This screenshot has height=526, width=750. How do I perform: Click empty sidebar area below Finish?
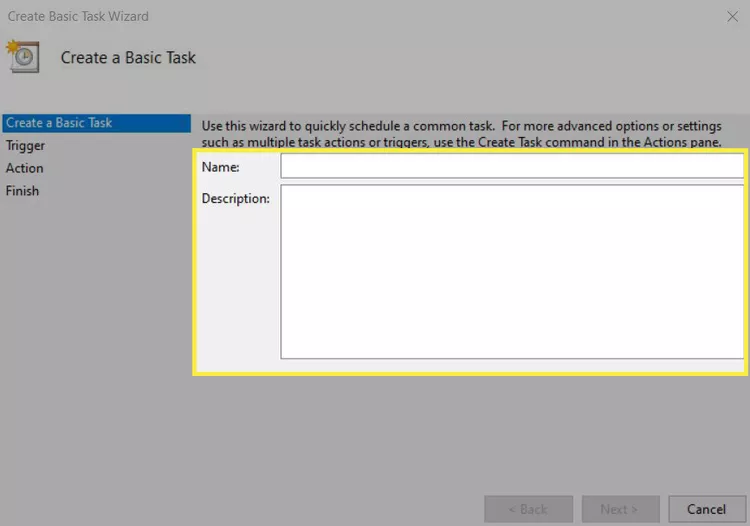point(95,330)
